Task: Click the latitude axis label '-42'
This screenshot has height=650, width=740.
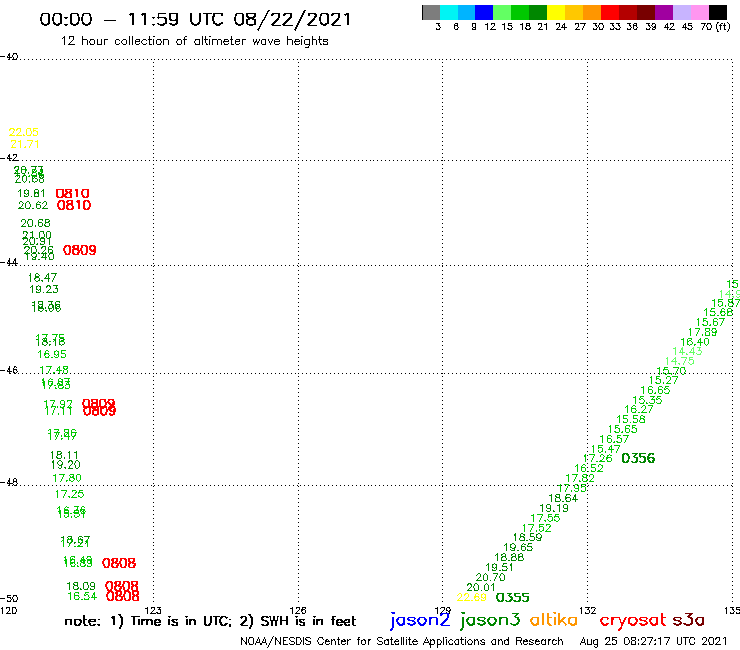Action: [9, 158]
